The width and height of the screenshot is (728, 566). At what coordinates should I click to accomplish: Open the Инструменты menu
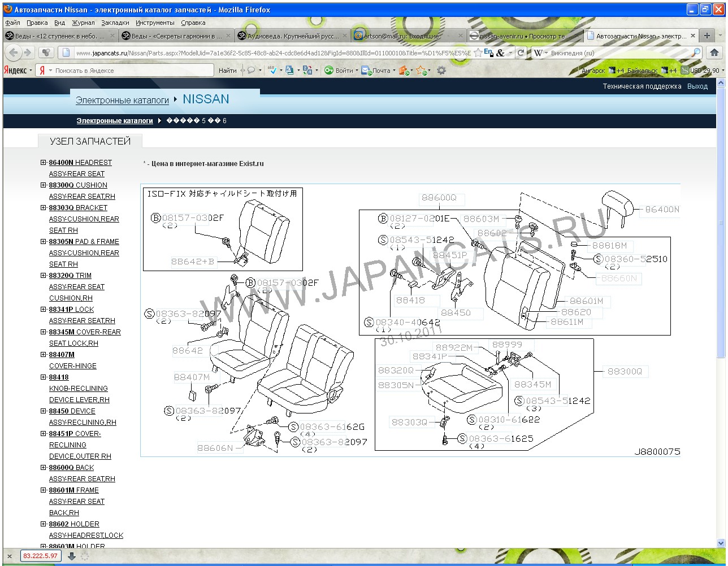[x=155, y=23]
